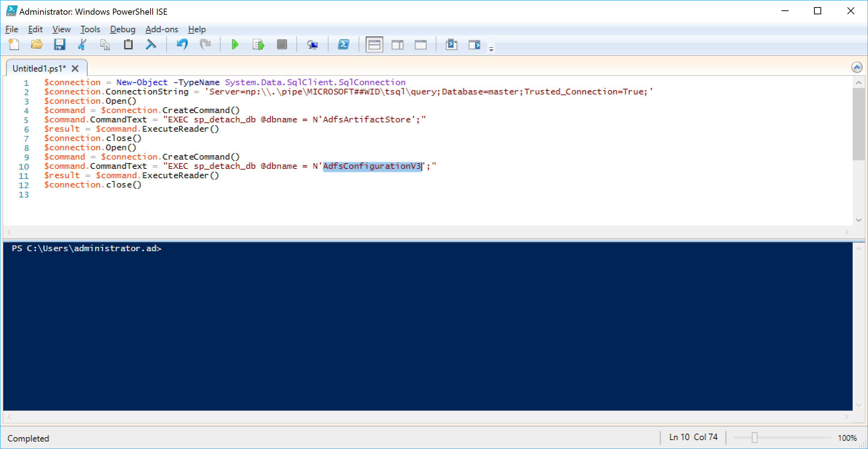Collapse the script pane with the chevron

[857, 67]
